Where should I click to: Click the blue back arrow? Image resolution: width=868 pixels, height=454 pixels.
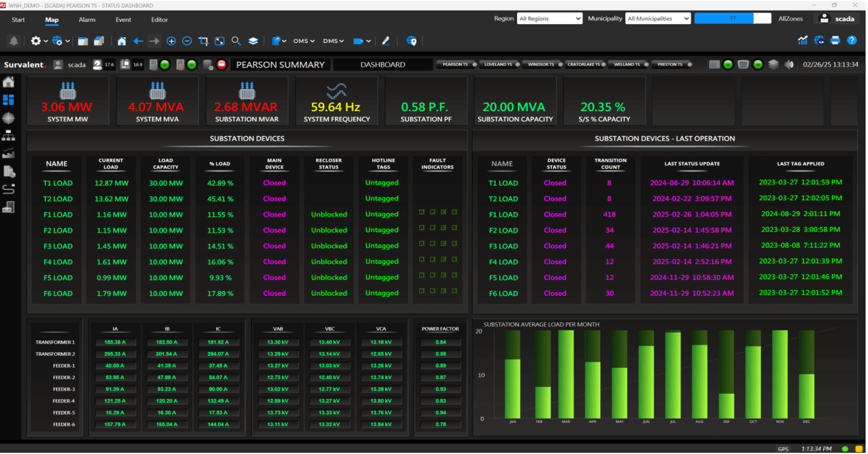[x=138, y=41]
